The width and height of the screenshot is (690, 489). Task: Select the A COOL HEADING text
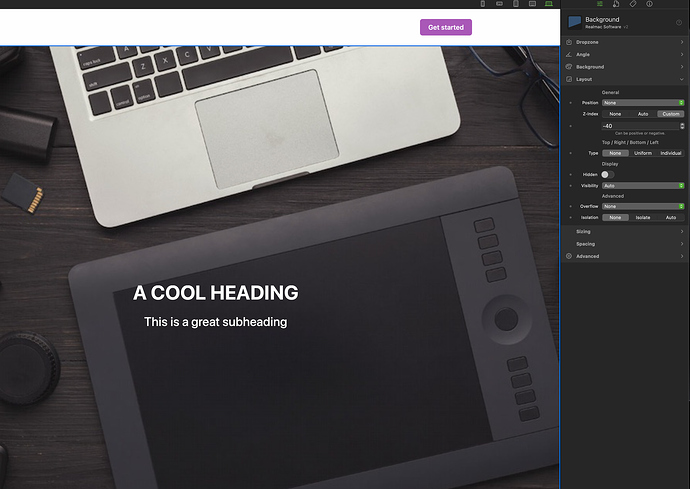click(x=216, y=293)
